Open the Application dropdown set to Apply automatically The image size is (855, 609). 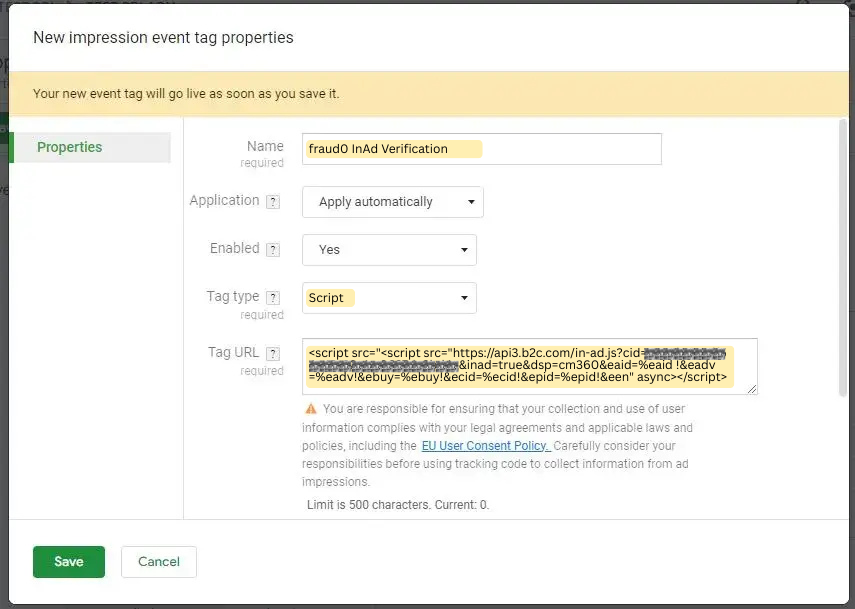pyautogui.click(x=392, y=202)
